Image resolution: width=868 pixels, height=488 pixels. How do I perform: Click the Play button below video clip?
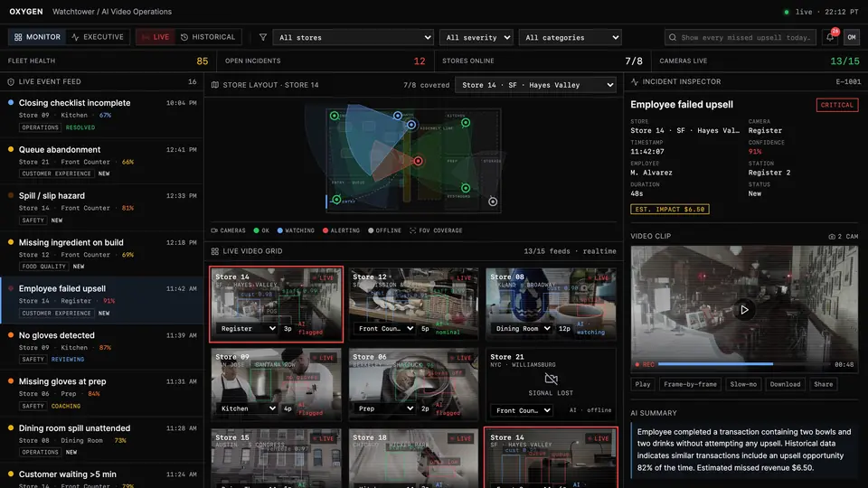(x=643, y=385)
